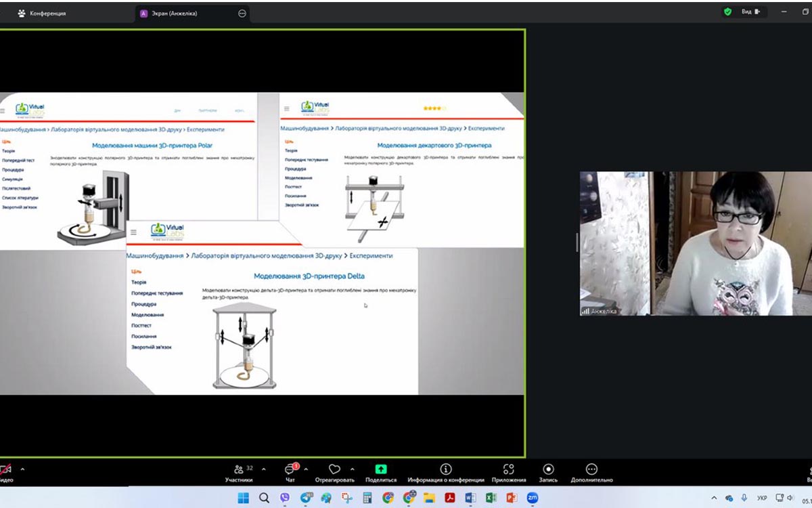Switch to the Экран (Анжеліка) tab

pos(169,13)
